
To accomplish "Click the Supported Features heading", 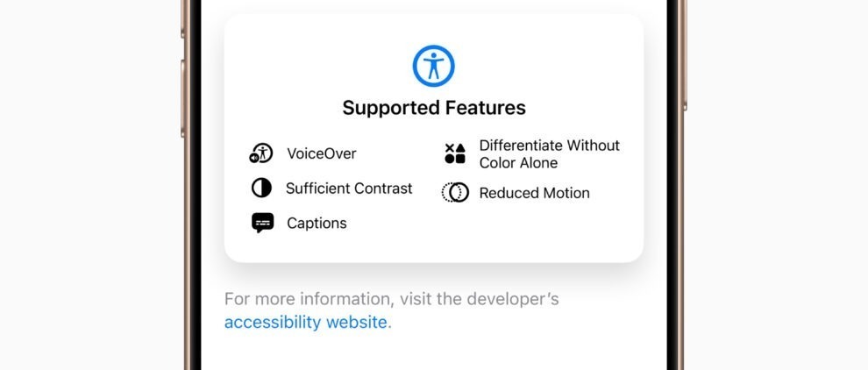I will coord(434,108).
